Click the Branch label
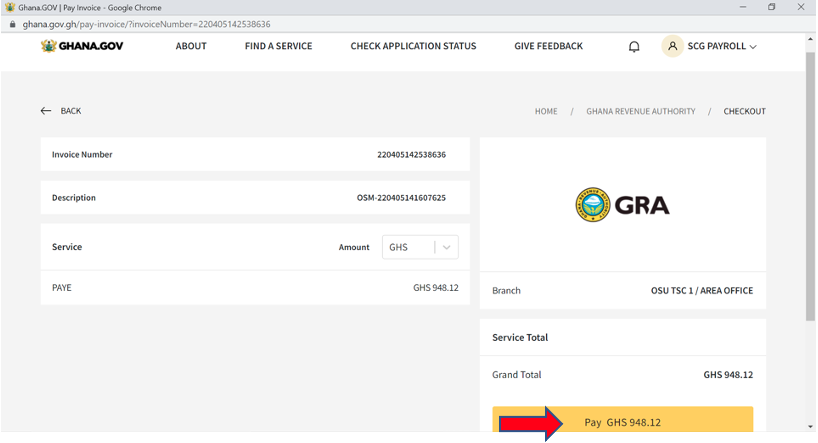818x443 pixels. tap(506, 291)
